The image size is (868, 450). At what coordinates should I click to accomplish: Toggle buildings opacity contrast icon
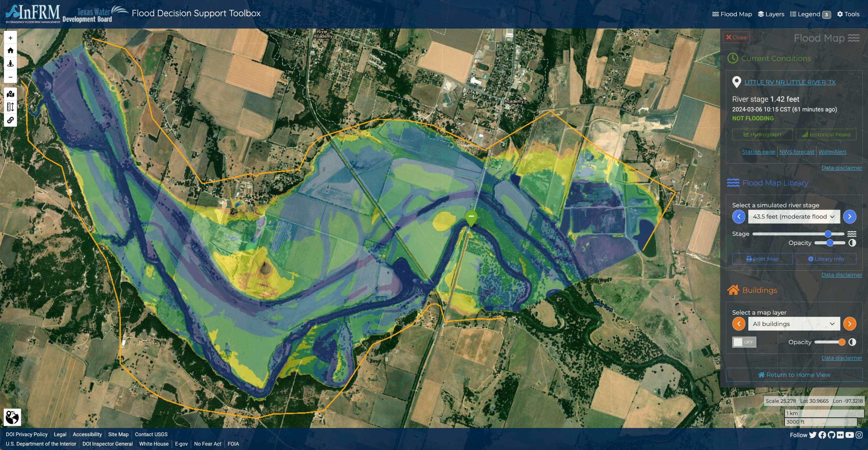[852, 342]
